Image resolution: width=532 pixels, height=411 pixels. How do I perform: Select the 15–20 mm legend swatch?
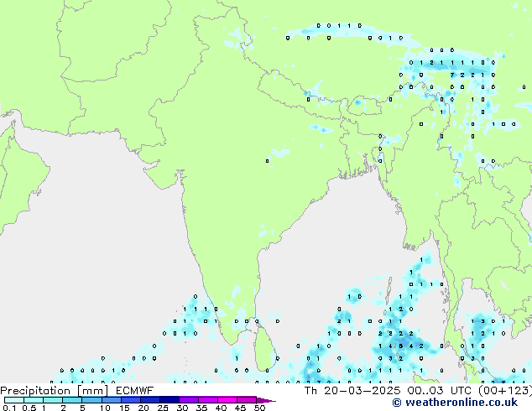pos(130,400)
